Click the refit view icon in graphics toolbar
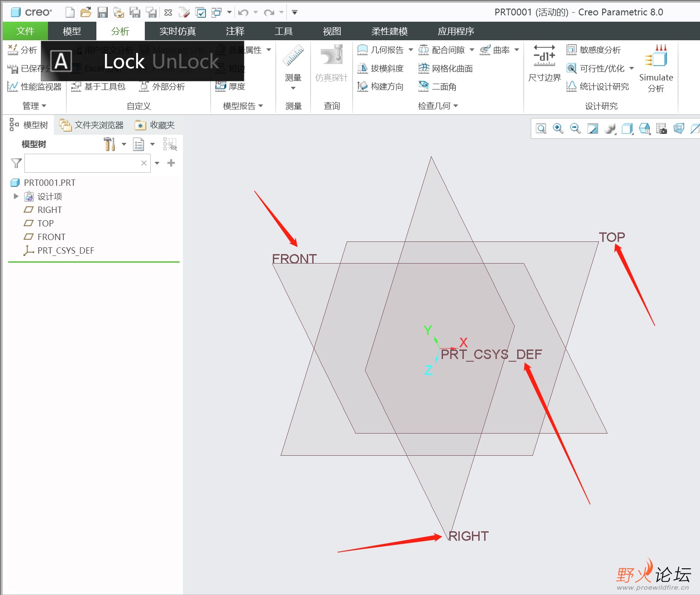The height and width of the screenshot is (595, 700). 541,129
